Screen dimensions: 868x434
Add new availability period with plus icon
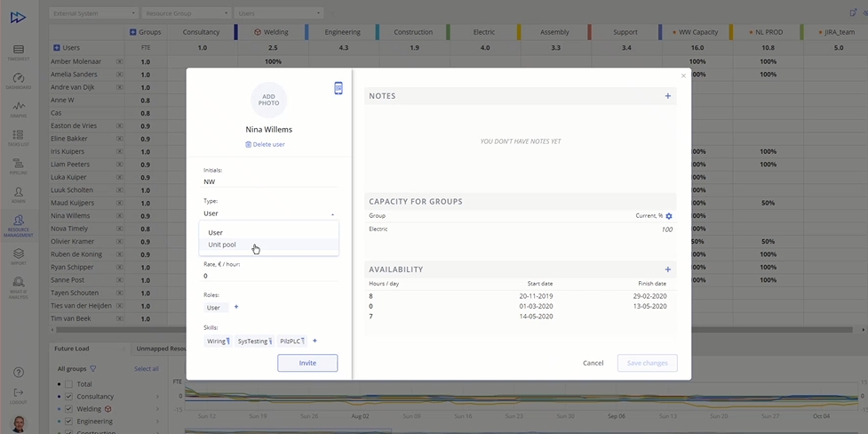pos(668,269)
